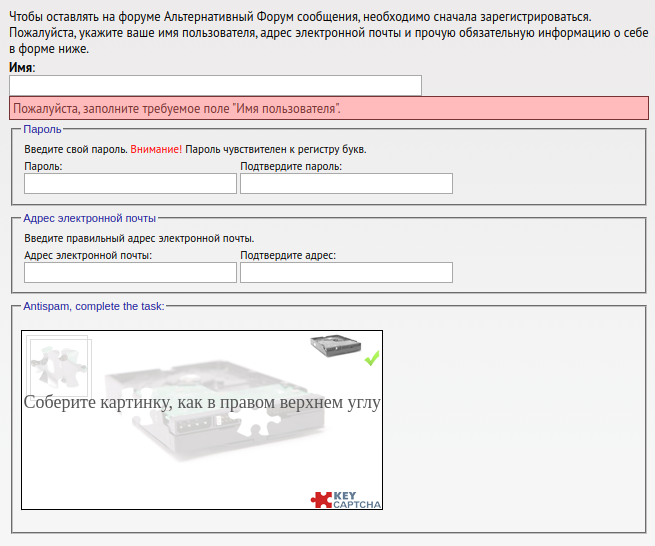Click the hard drive reference thumbnail
This screenshot has width=655, height=546.
pos(333,345)
